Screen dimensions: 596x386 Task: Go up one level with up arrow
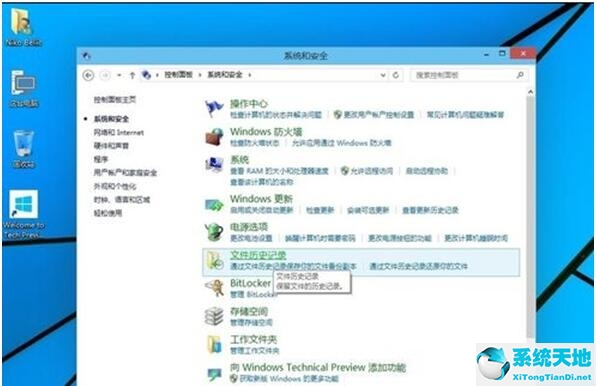132,75
